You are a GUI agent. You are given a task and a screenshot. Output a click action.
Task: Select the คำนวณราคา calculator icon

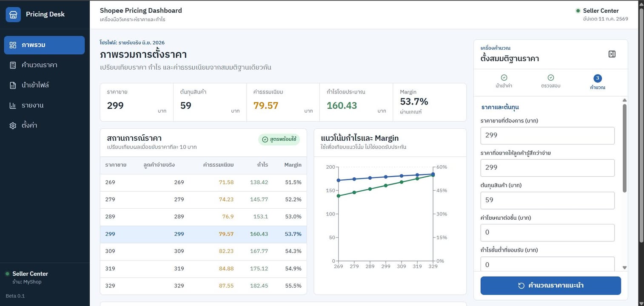[x=13, y=65]
